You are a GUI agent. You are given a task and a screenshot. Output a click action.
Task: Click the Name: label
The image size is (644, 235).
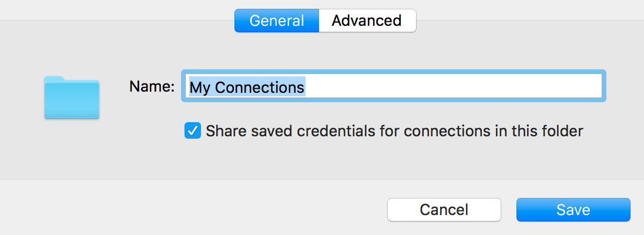[152, 86]
